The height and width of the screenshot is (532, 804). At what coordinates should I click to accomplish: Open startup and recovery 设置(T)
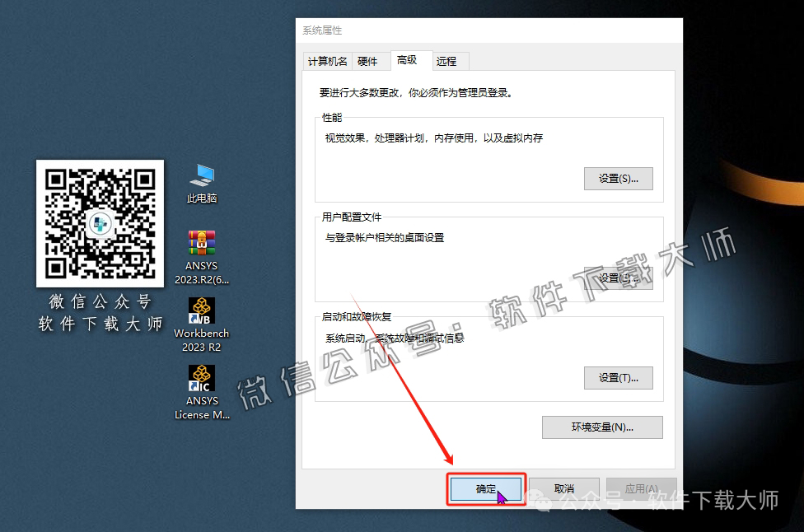[619, 378]
